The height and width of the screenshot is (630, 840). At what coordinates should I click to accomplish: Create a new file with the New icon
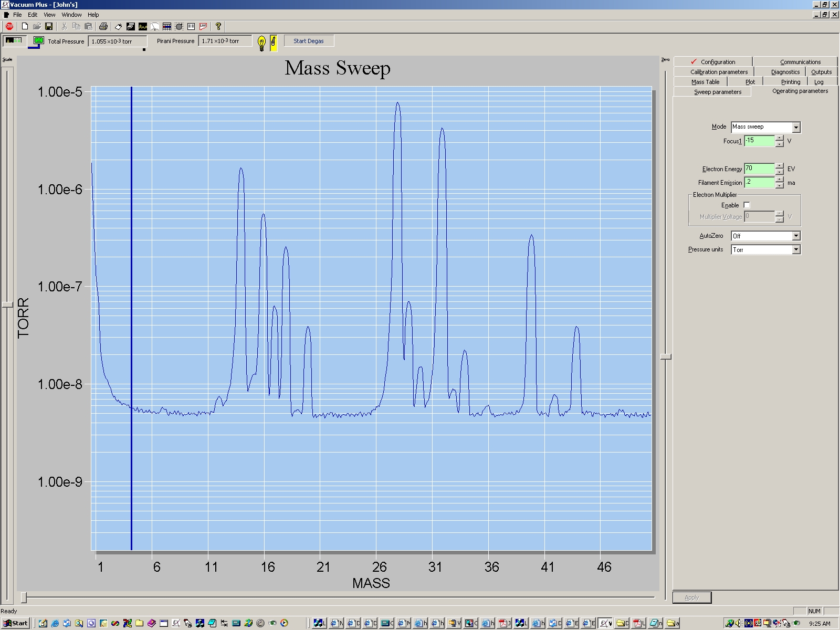25,26
